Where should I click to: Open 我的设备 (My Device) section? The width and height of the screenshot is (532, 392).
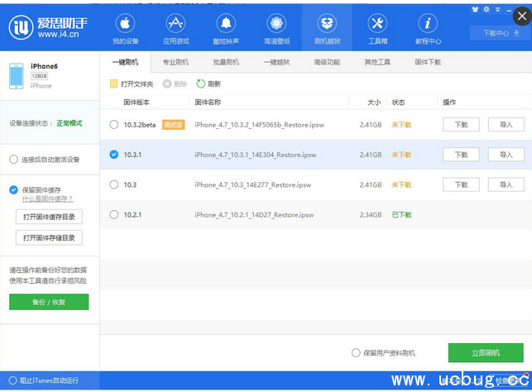coord(125,29)
